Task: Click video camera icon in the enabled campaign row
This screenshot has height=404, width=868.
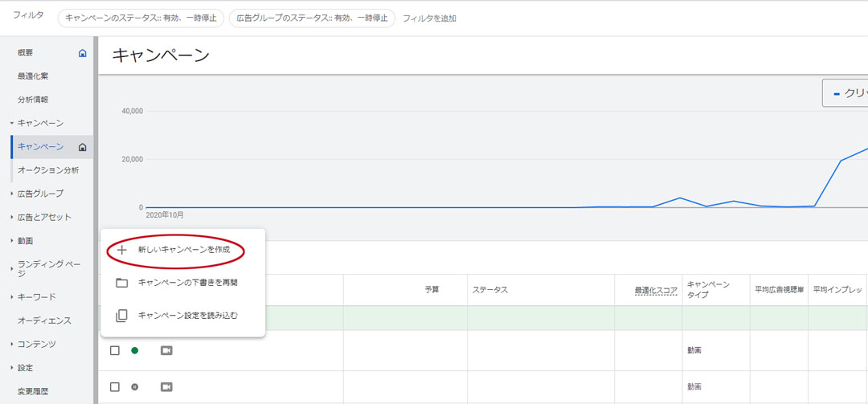Action: tap(166, 350)
